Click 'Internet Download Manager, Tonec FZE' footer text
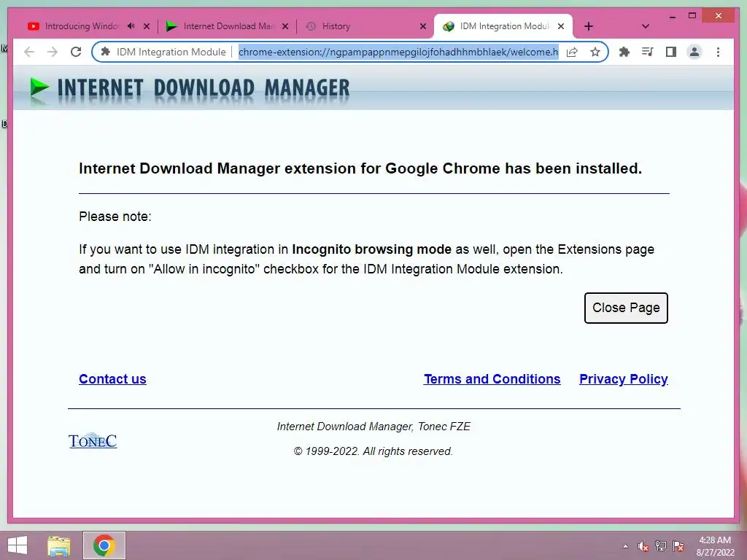Screen dimensions: 747x560 point(374,427)
